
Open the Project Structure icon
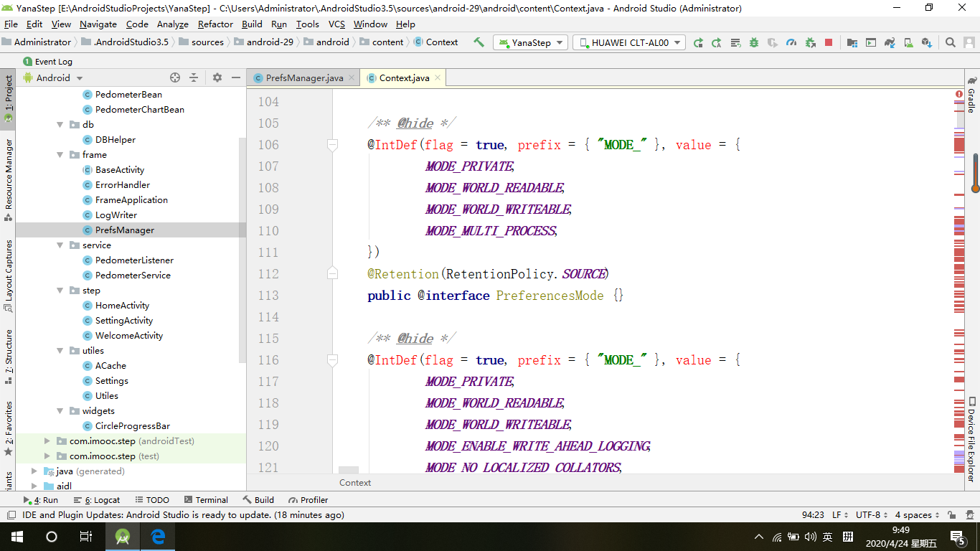click(852, 42)
